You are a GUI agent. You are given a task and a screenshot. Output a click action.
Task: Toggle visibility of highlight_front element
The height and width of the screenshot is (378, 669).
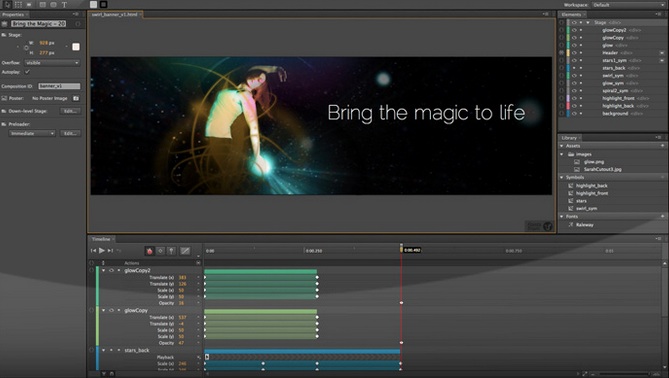(x=574, y=99)
